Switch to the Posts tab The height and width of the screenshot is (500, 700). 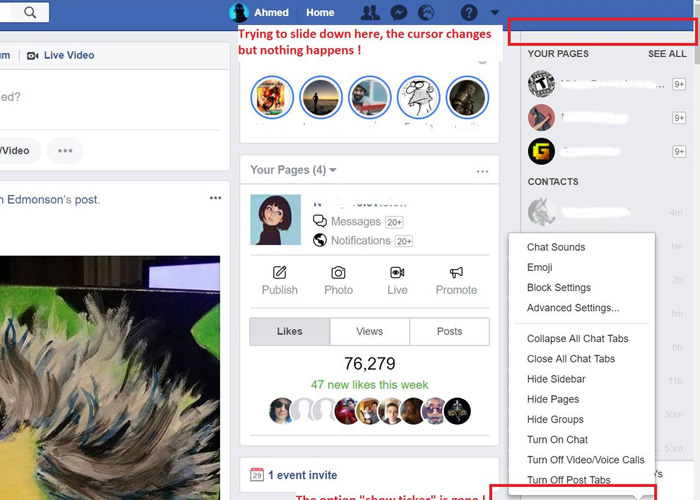click(x=449, y=331)
